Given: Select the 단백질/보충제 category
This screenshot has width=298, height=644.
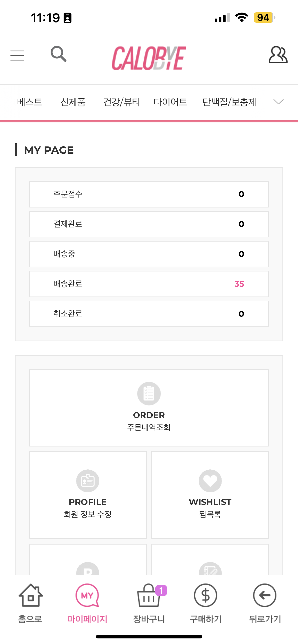Looking at the screenshot, I should click(x=229, y=102).
